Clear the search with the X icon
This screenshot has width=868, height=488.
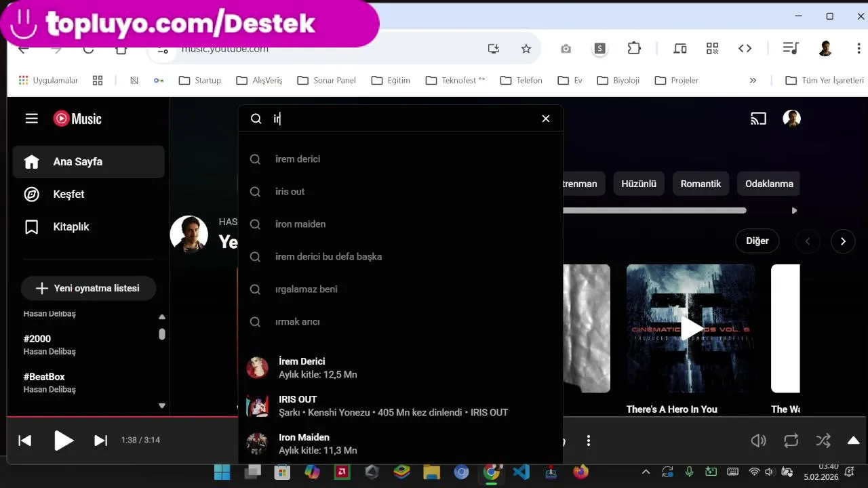546,119
